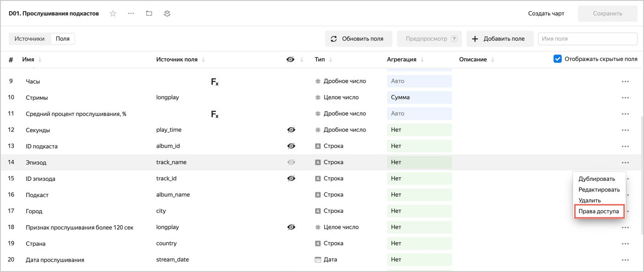Open the three-dot menu beside the dataset title

[131, 14]
